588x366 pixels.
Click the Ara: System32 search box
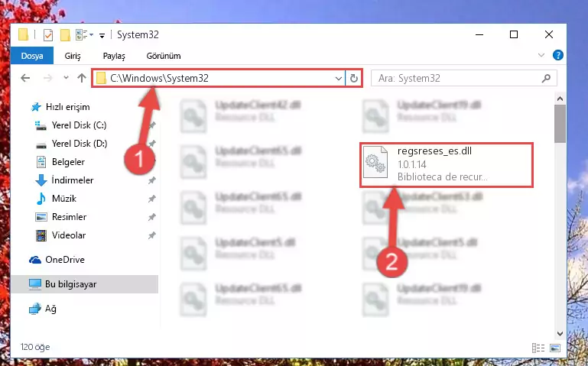point(464,78)
